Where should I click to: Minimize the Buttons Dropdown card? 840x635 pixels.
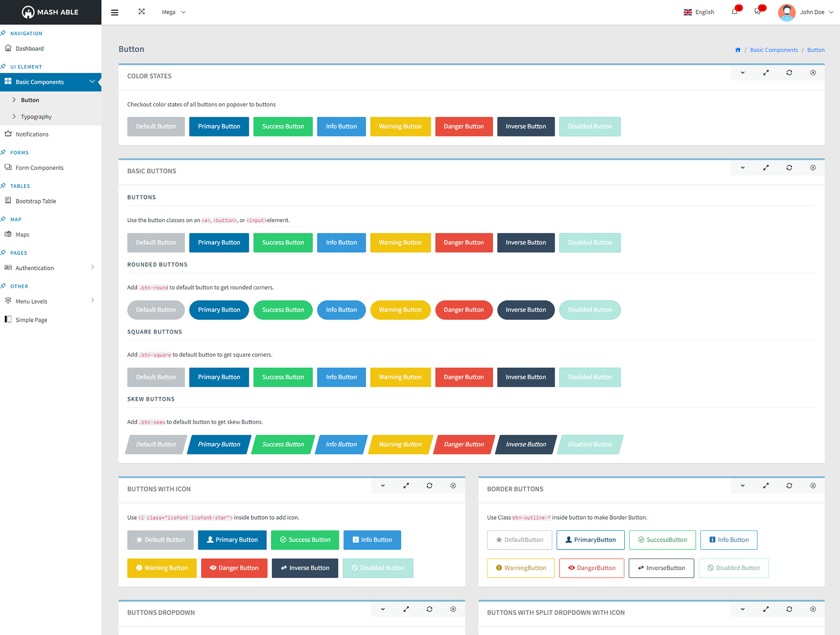tap(383, 609)
